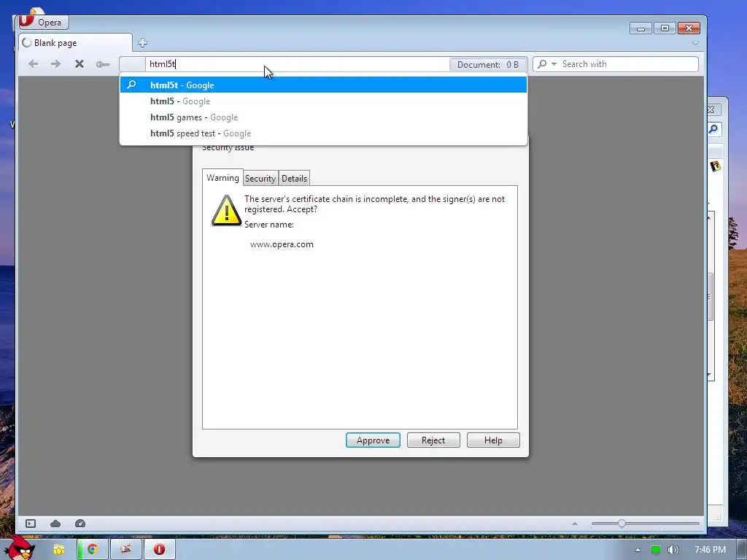
Task: Open the search engine dropdown arrow
Action: click(x=554, y=64)
